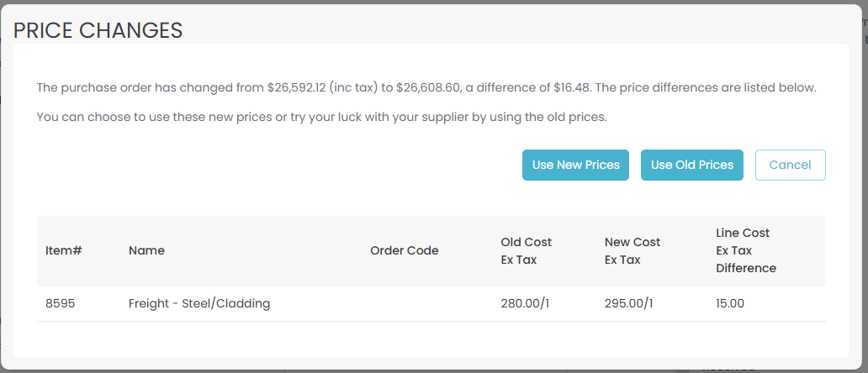Click the empty Order Code cell for item 8595
The height and width of the screenshot is (373, 868).
pyautogui.click(x=404, y=303)
